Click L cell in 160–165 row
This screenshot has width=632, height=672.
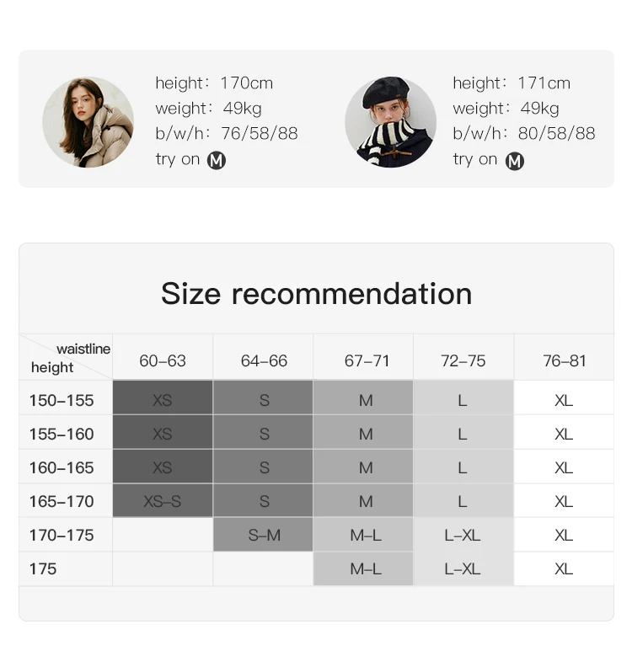click(x=463, y=467)
